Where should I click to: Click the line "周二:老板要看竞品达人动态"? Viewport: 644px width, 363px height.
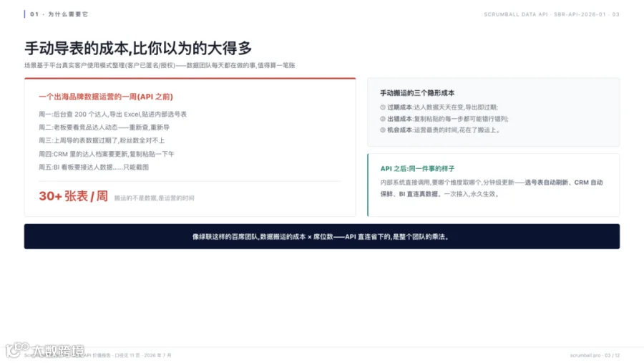pos(104,127)
